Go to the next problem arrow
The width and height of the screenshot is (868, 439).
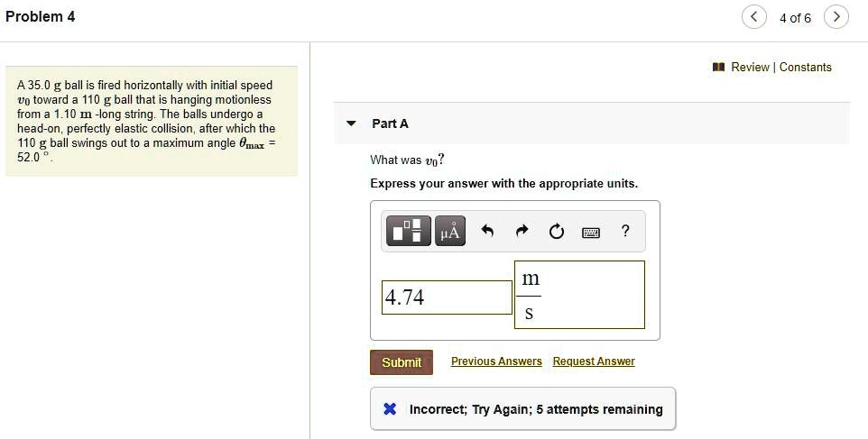(836, 17)
